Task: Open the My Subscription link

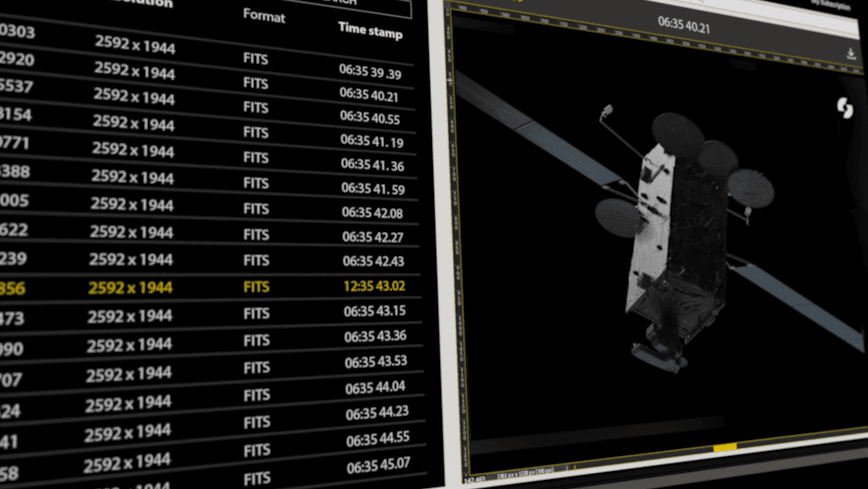Action: click(831, 5)
